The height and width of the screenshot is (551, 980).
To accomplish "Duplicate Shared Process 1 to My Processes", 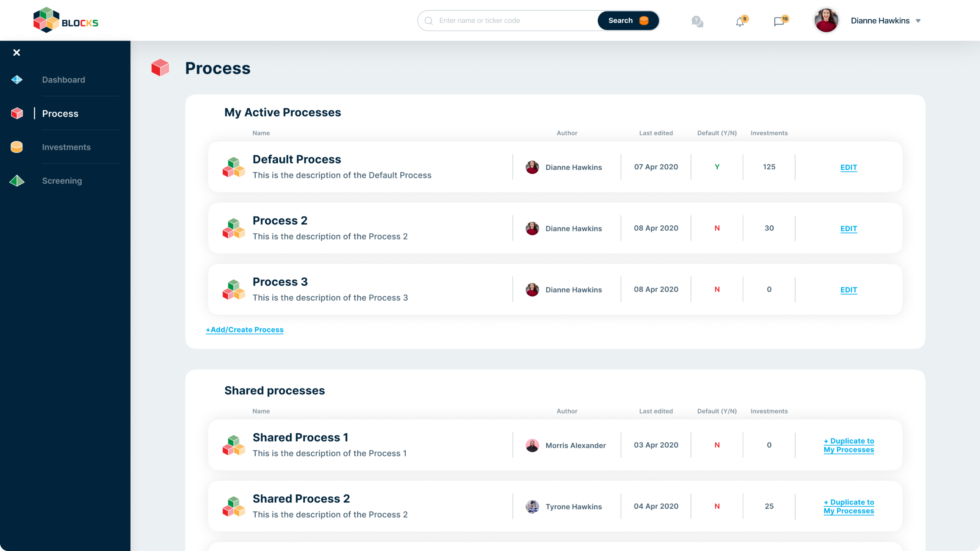I will 849,445.
